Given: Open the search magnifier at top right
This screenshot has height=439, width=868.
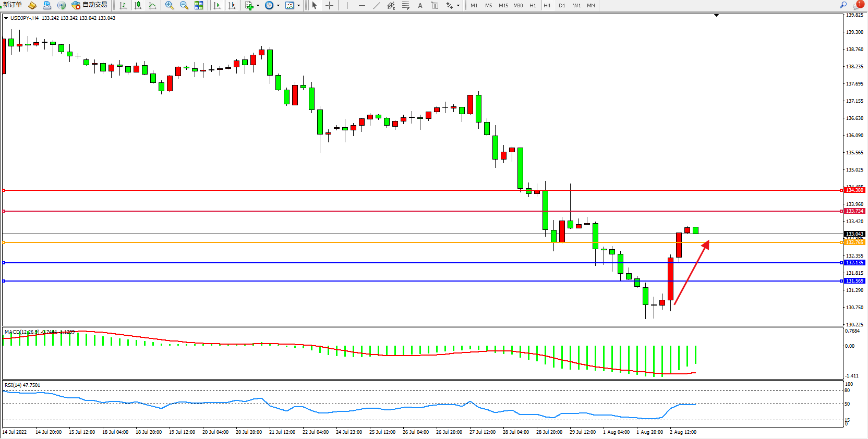Looking at the screenshot, I should pos(843,5).
